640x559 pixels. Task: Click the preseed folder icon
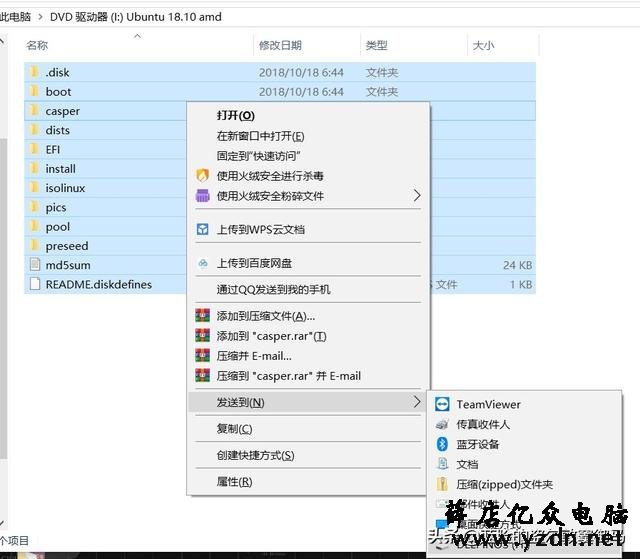(x=35, y=246)
